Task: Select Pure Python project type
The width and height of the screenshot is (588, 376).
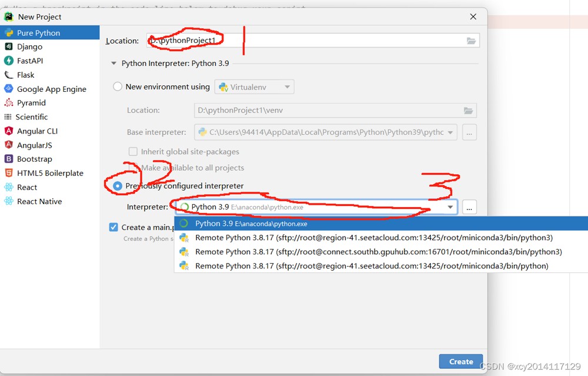Action: point(49,32)
